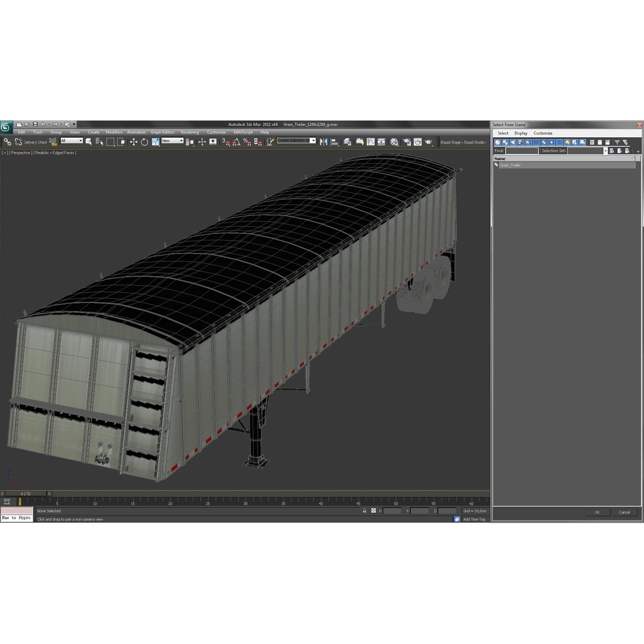Click the Realistic + Edged Faces shading label
The height and width of the screenshot is (644, 644).
[x=55, y=153]
